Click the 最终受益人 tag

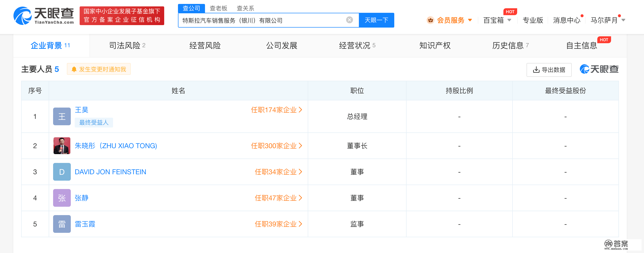tap(94, 123)
